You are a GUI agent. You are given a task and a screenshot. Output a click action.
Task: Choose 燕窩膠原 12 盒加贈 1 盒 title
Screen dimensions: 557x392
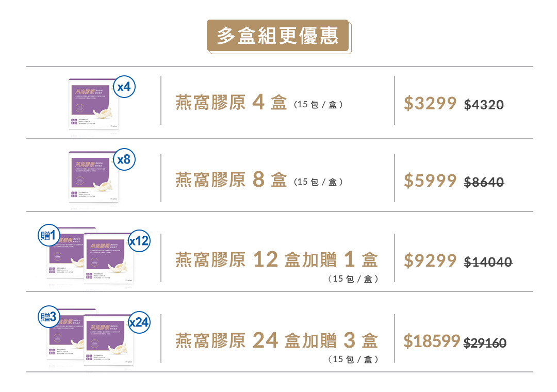click(x=276, y=259)
